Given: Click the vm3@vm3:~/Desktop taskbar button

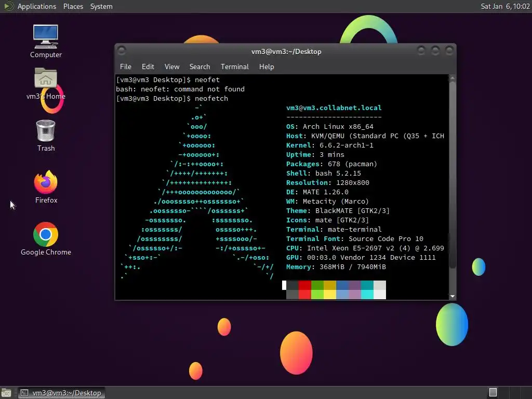Looking at the screenshot, I should click(61, 393).
